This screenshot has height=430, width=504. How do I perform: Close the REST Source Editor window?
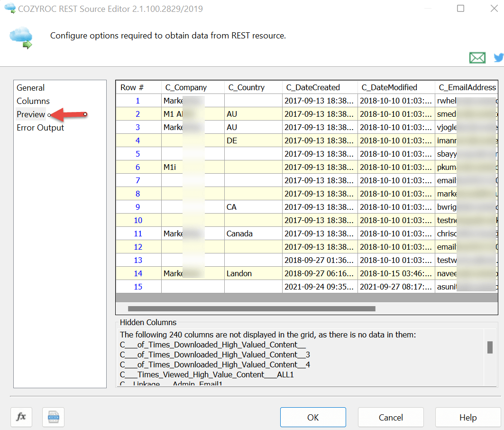pyautogui.click(x=494, y=9)
